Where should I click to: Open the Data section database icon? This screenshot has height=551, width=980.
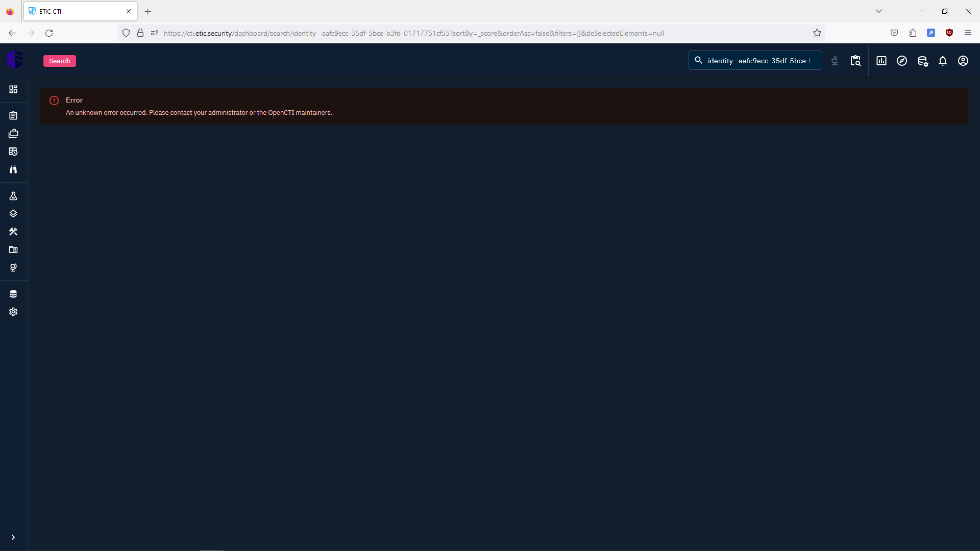point(13,294)
